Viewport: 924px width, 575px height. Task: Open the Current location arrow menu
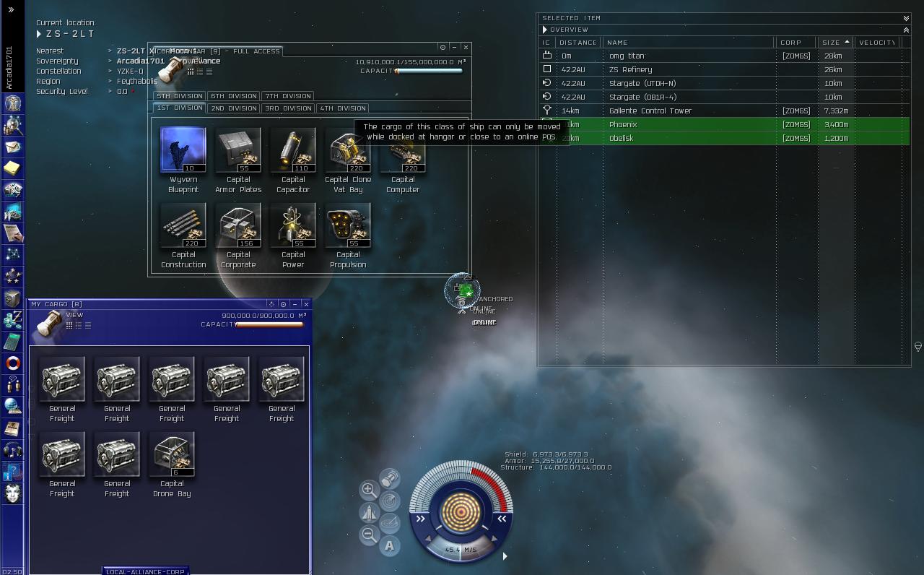pyautogui.click(x=39, y=34)
